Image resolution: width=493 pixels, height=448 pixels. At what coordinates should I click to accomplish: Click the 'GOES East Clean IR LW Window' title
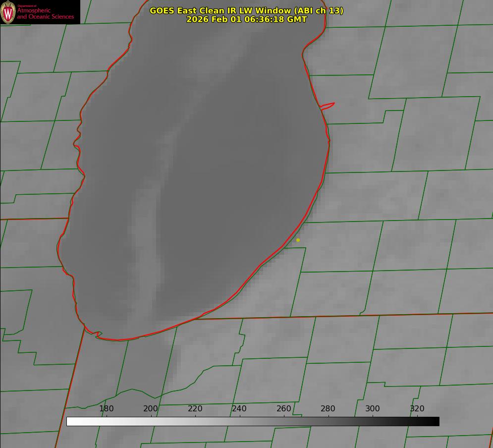pyautogui.click(x=247, y=10)
